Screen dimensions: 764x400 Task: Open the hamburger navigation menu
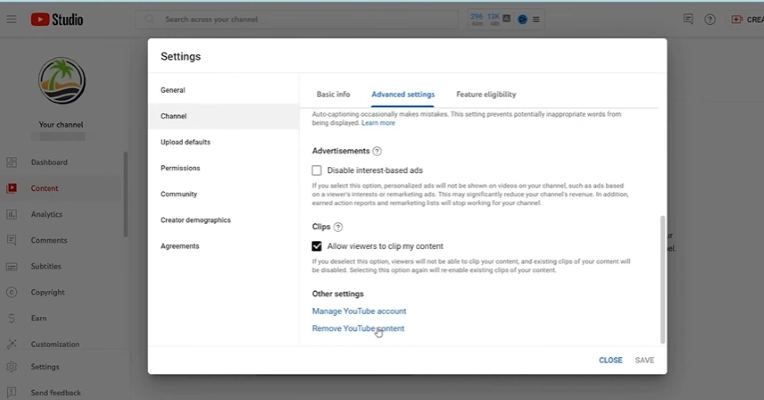point(11,19)
